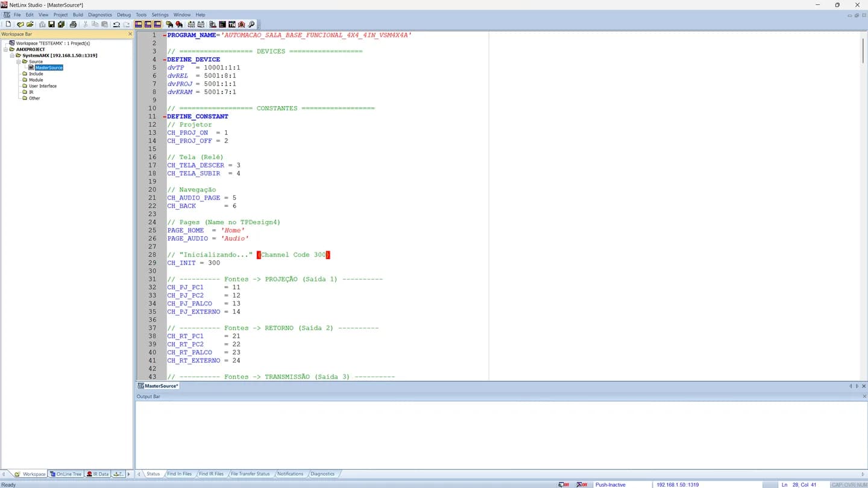Click output bar horizontal scroll right arrow
The image size is (868, 488).
click(x=863, y=474)
